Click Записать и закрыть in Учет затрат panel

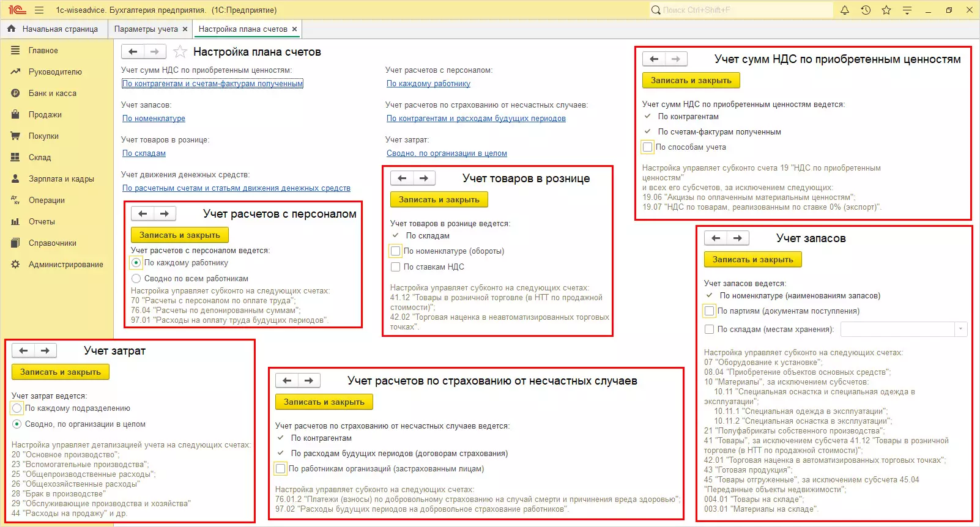[x=60, y=372]
